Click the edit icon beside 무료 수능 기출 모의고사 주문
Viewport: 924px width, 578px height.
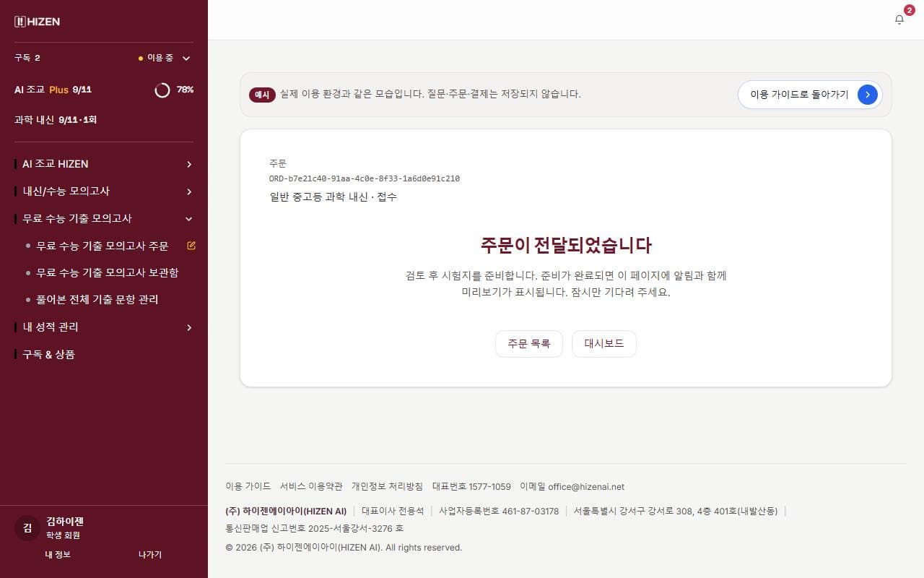click(x=191, y=246)
